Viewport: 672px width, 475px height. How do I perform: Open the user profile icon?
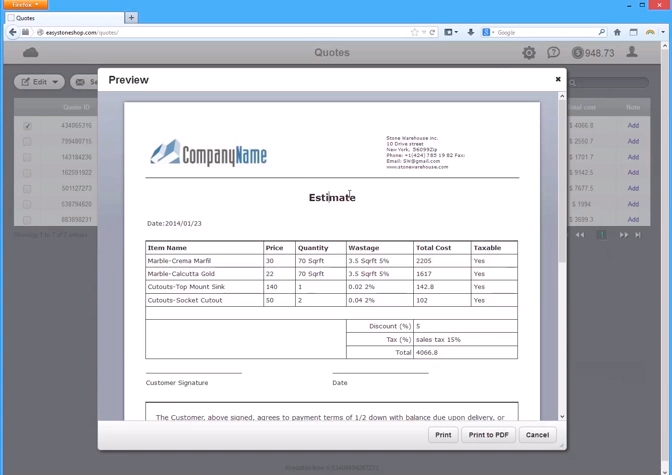[632, 52]
